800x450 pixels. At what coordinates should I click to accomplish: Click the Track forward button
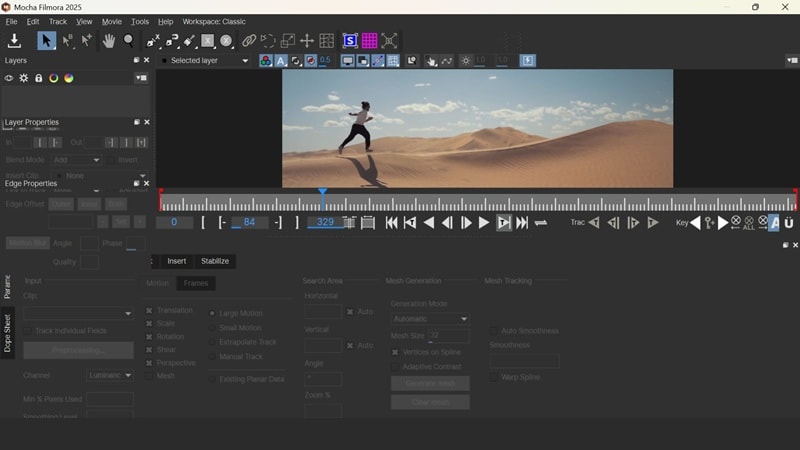click(x=653, y=223)
